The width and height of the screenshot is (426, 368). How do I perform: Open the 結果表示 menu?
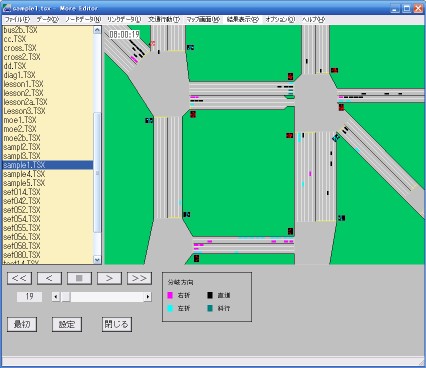(243, 19)
